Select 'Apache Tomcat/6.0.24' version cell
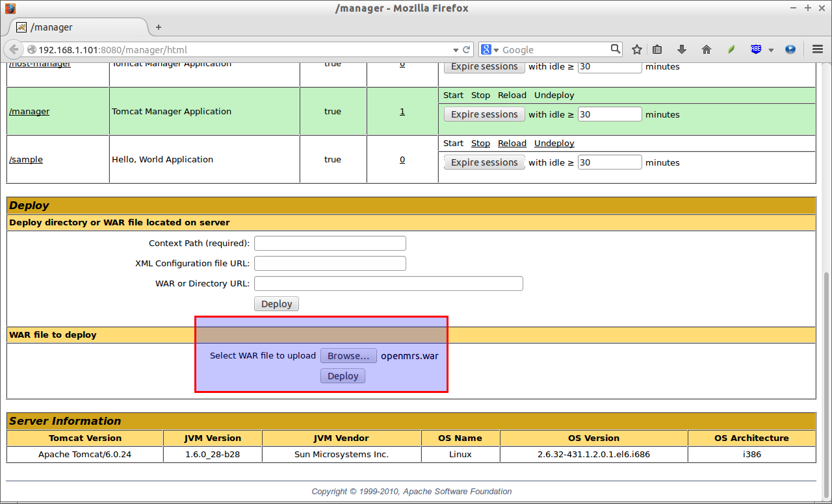This screenshot has width=832, height=504. [84, 455]
